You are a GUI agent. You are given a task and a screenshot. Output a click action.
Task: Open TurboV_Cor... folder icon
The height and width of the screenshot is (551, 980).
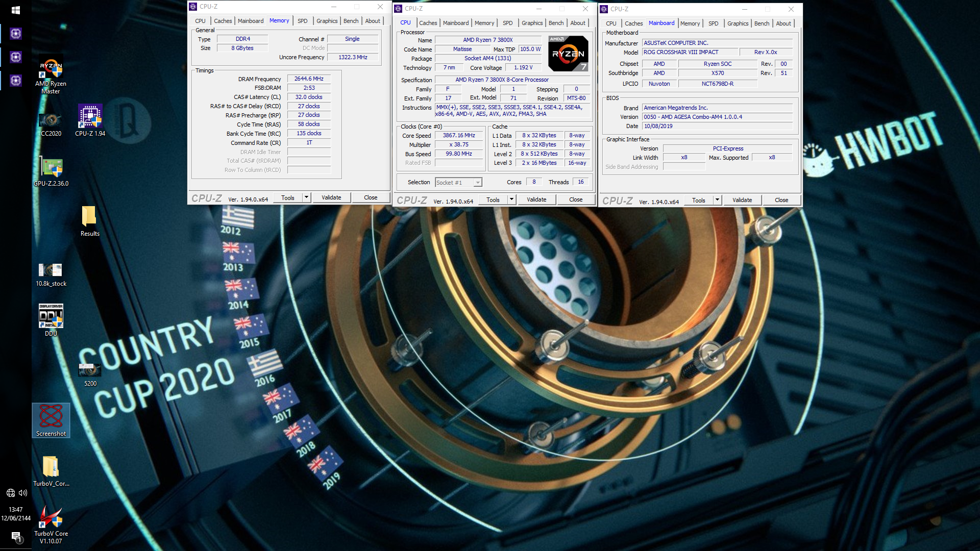click(x=51, y=471)
